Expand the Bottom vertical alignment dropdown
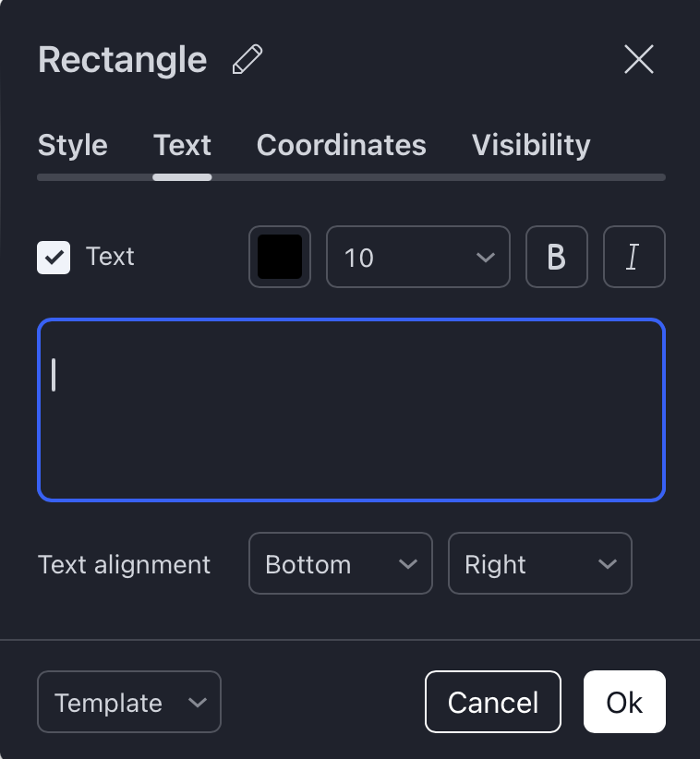The width and height of the screenshot is (700, 759). click(340, 563)
